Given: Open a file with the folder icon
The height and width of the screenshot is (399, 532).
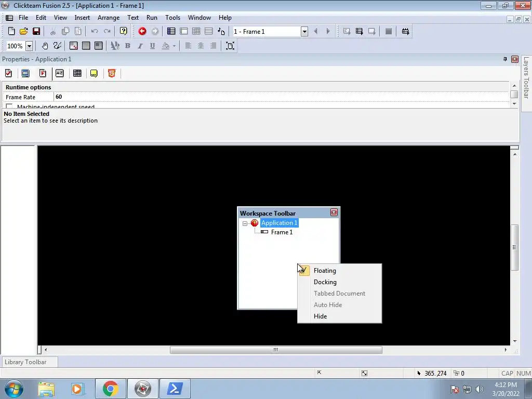Looking at the screenshot, I should pos(24,32).
